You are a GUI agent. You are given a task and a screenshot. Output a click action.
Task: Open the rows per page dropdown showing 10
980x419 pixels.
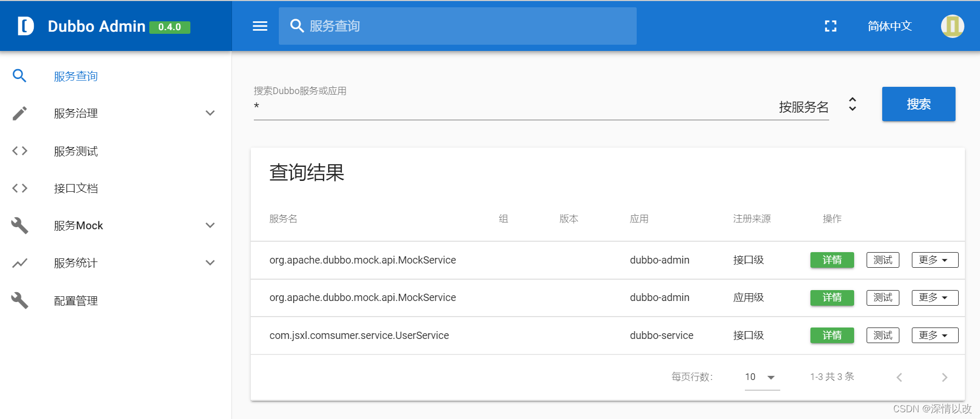(762, 377)
